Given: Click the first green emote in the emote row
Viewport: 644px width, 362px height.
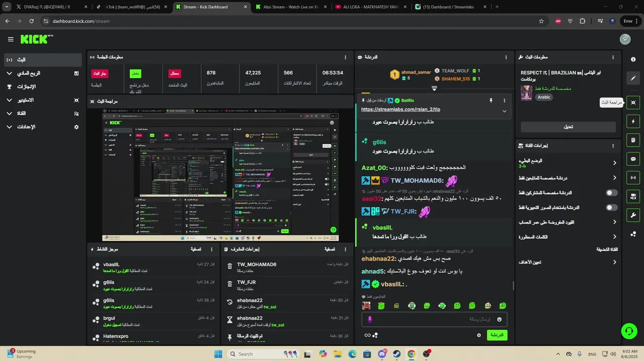Looking at the screenshot, I should point(381,306).
